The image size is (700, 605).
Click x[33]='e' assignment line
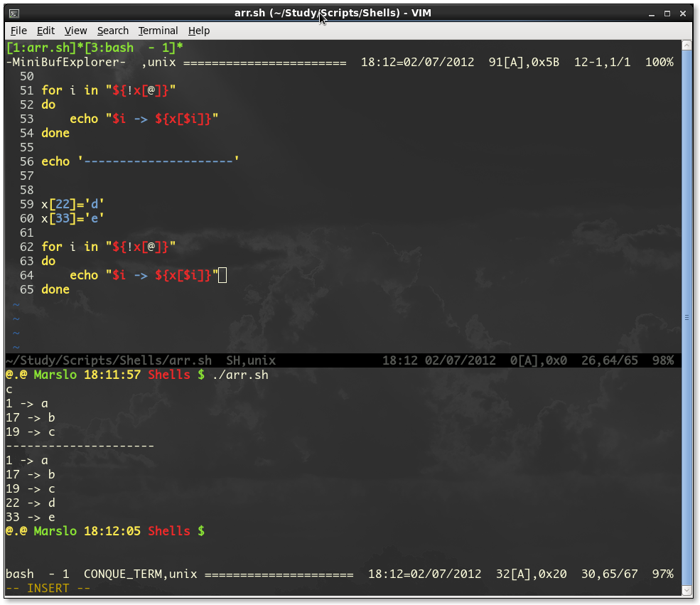pyautogui.click(x=72, y=218)
